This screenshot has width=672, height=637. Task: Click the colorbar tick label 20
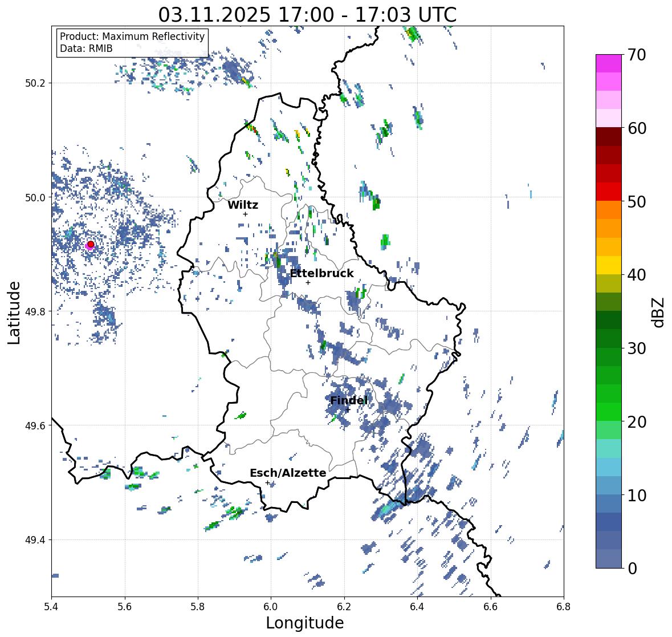[x=637, y=422]
